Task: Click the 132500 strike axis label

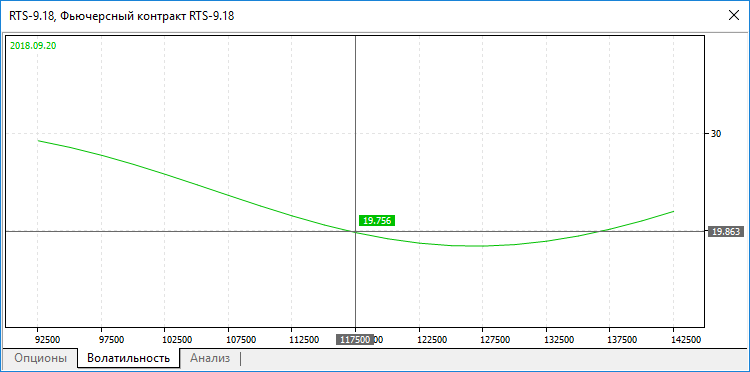Action: [x=559, y=339]
